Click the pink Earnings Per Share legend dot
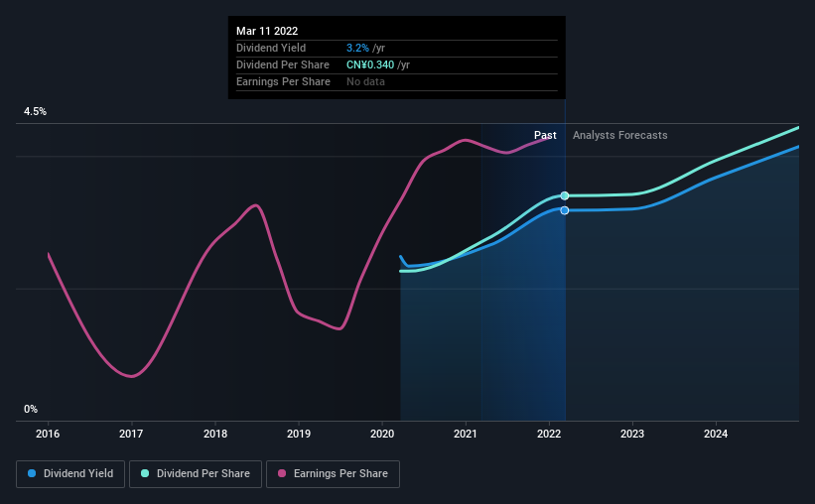The width and height of the screenshot is (815, 504). click(282, 473)
